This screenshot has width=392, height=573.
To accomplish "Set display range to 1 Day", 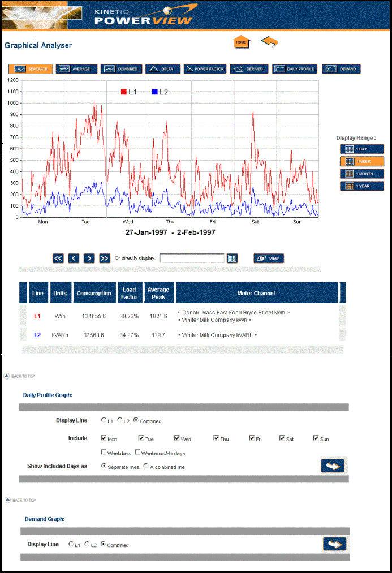I will [361, 149].
